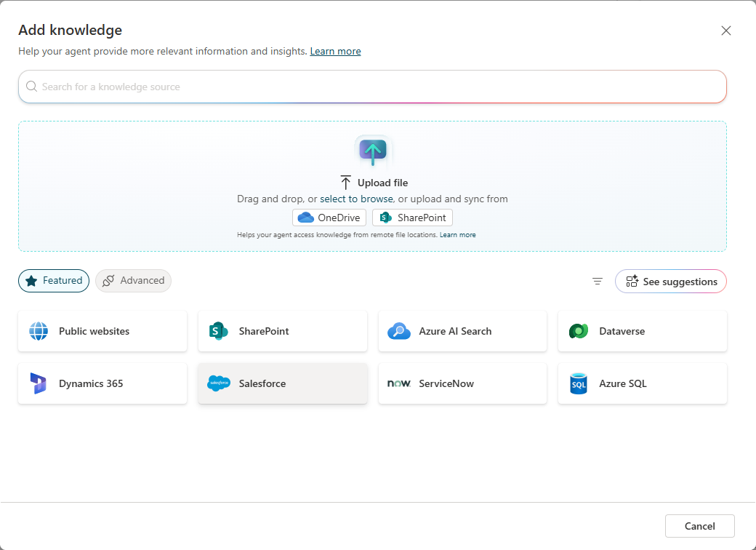Open the filter options icon
This screenshot has width=756, height=550.
pyautogui.click(x=598, y=282)
